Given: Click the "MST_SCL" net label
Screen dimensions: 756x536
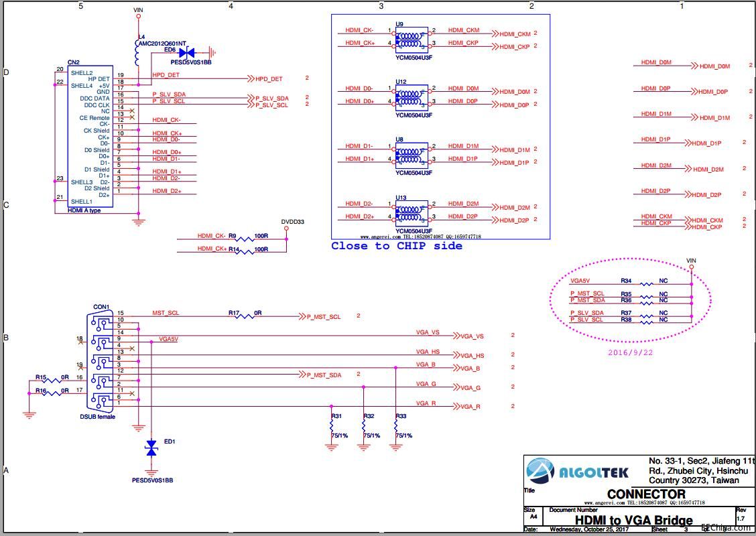Looking at the screenshot, I should pos(166,313).
